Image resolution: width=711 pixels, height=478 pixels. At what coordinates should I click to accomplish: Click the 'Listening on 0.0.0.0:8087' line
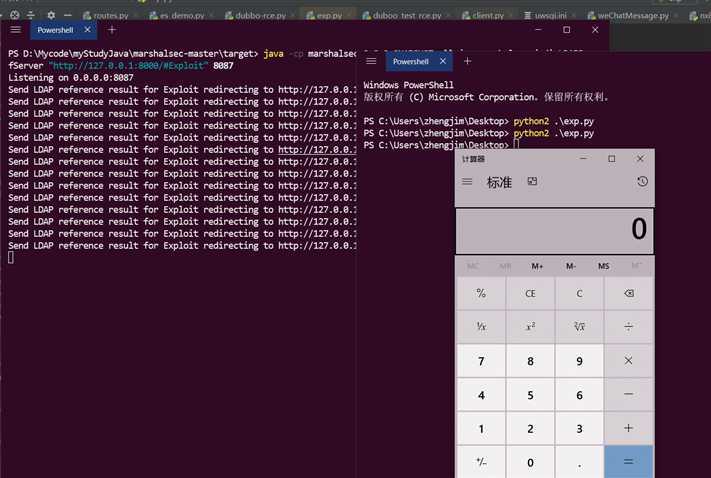pos(71,78)
